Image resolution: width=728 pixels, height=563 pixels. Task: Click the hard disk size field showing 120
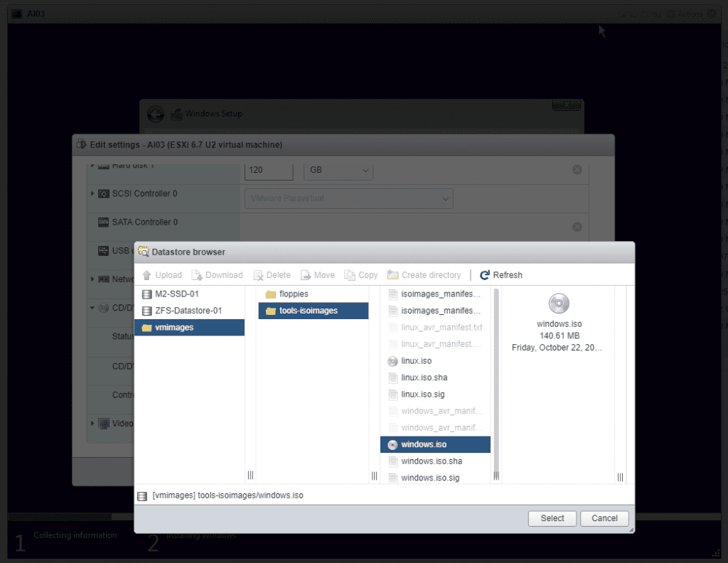[x=269, y=171]
